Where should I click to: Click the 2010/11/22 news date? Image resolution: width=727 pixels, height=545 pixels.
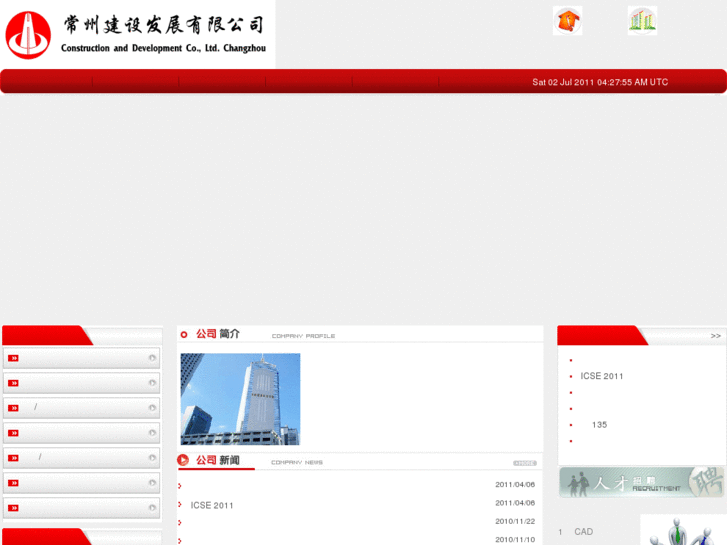515,521
